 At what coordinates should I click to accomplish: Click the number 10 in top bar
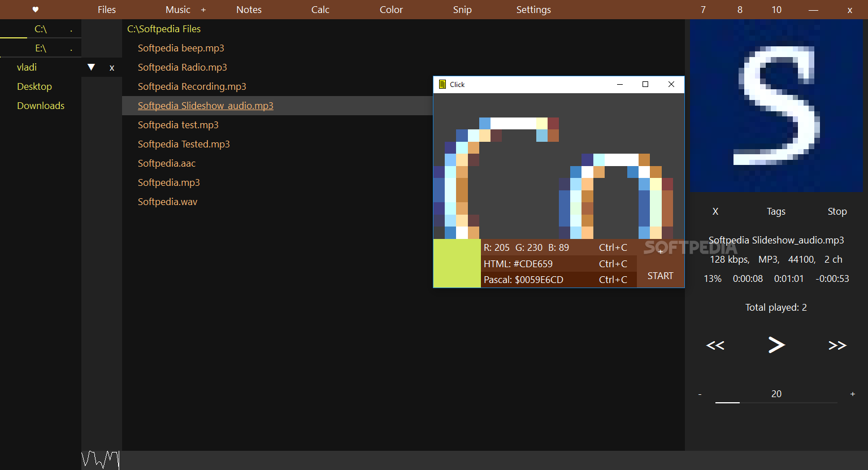[x=776, y=10]
